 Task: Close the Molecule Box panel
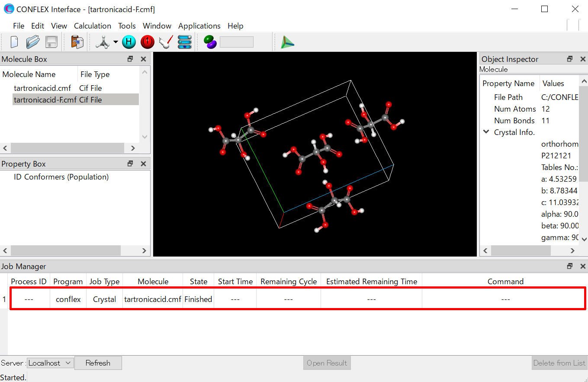coord(144,59)
